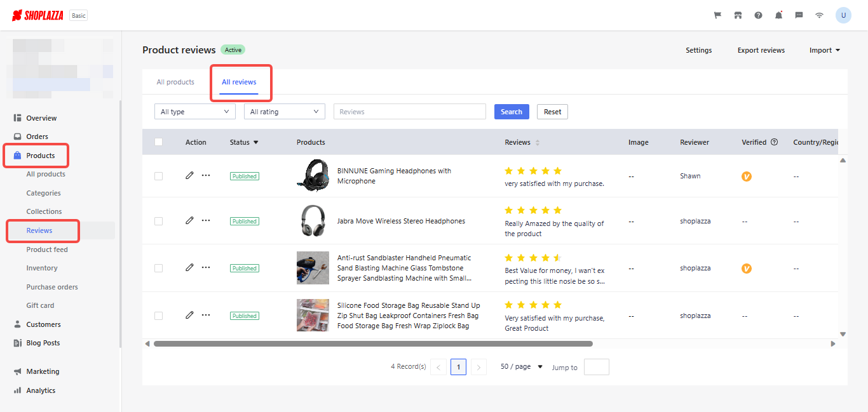Open the Orders section
This screenshot has height=412, width=868.
(37, 136)
